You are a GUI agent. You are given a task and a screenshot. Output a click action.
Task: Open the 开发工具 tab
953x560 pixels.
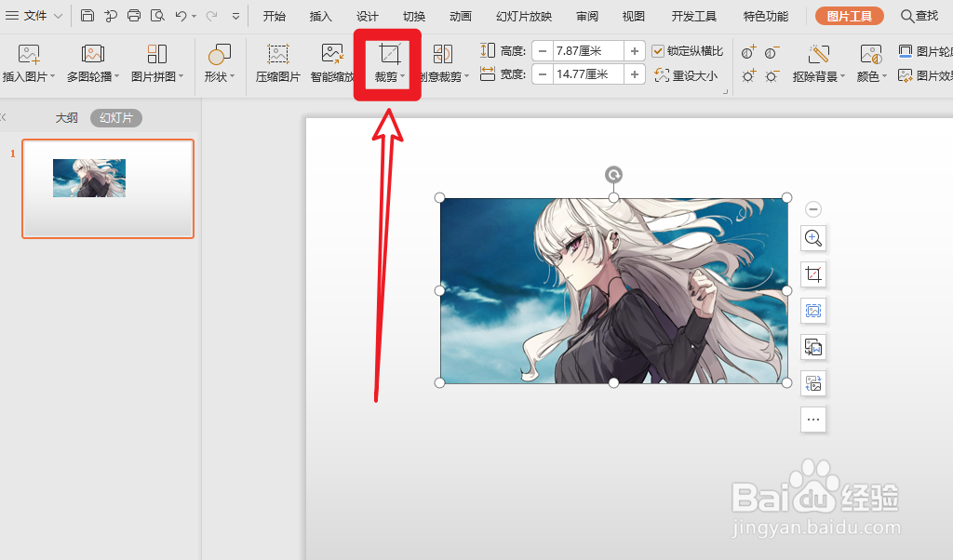693,17
